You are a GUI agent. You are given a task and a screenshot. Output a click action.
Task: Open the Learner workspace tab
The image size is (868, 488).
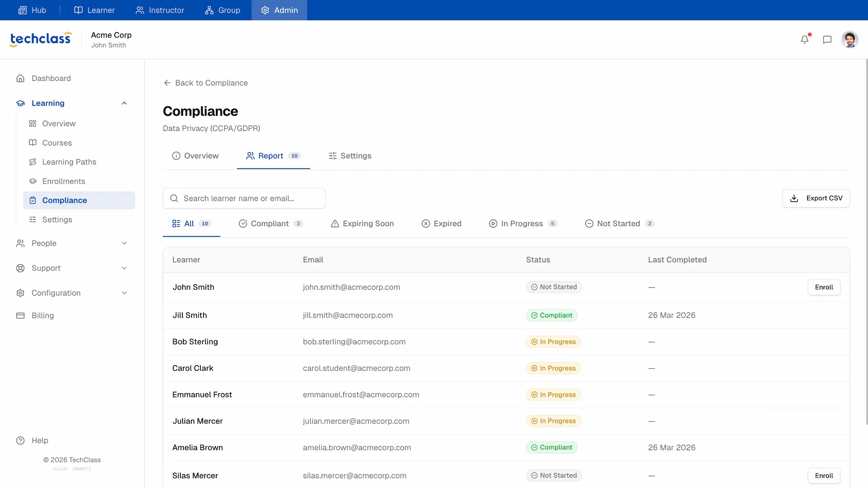(x=94, y=10)
